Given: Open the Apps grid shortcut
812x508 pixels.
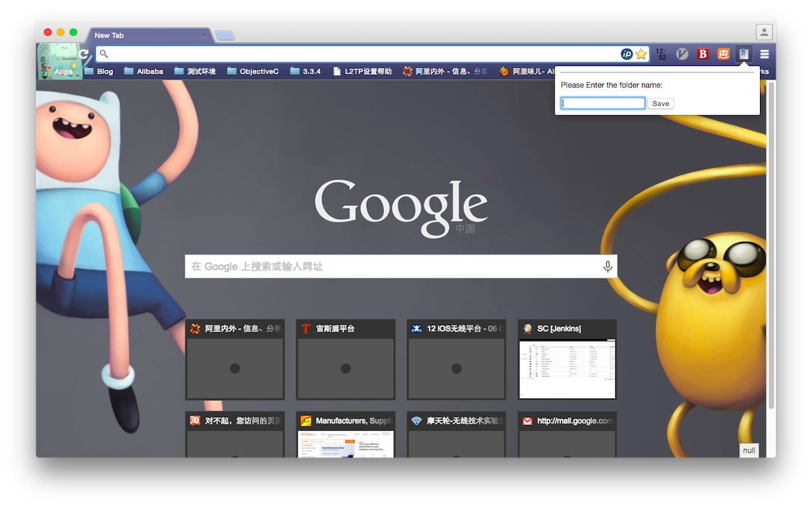Looking at the screenshot, I should (x=57, y=72).
